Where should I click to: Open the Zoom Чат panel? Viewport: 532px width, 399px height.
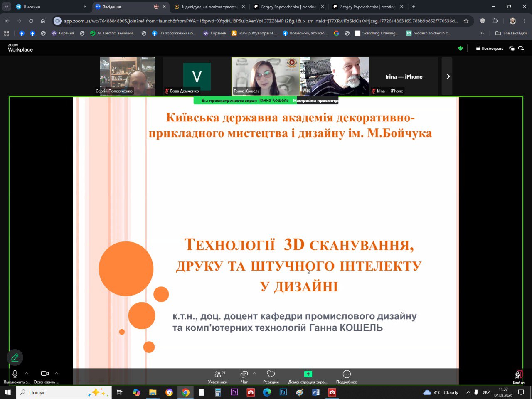pyautogui.click(x=244, y=377)
